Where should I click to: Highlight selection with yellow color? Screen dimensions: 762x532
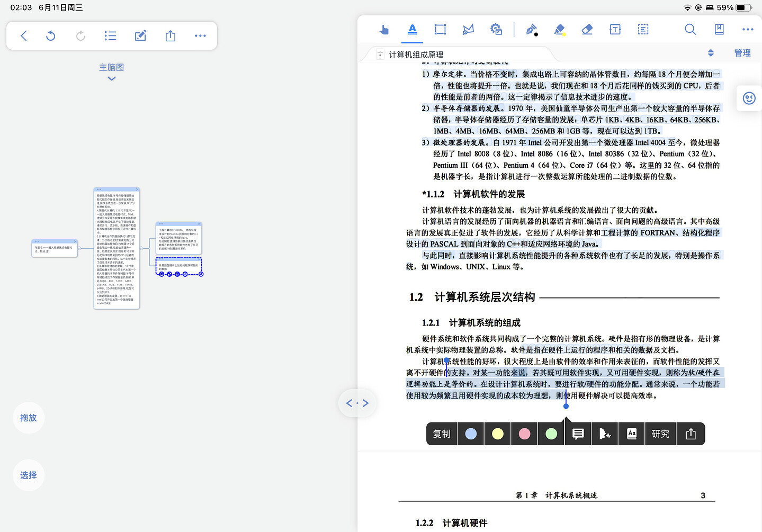(498, 434)
